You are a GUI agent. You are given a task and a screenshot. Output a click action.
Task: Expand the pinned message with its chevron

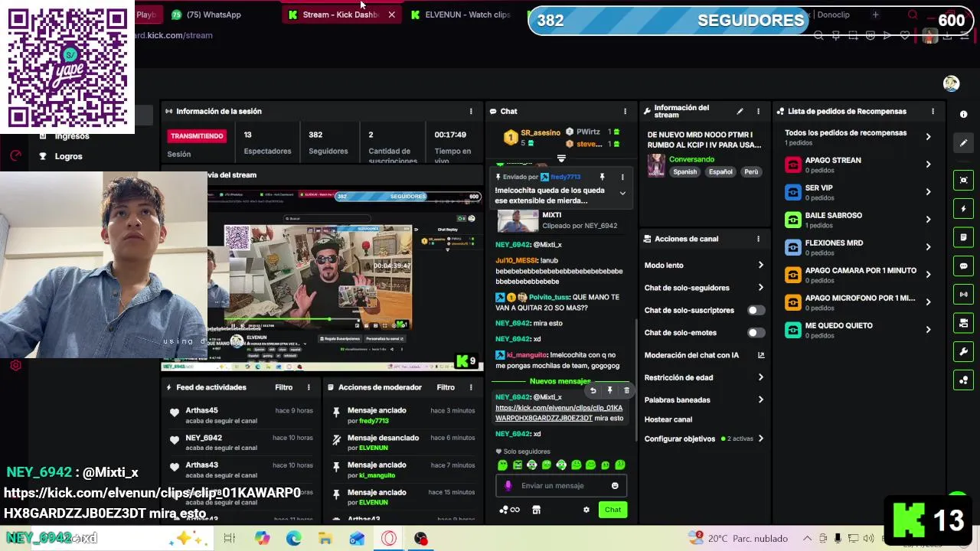pyautogui.click(x=622, y=194)
